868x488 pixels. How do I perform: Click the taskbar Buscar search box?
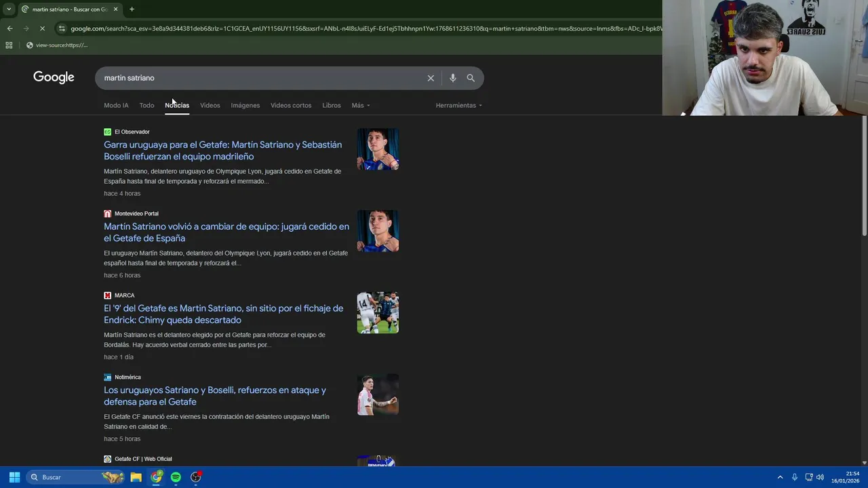click(x=76, y=477)
